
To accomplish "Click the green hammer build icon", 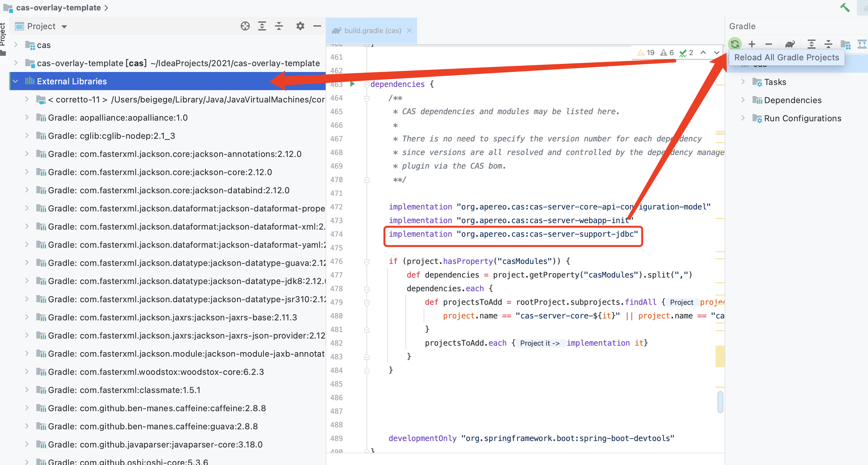I will click(845, 7).
